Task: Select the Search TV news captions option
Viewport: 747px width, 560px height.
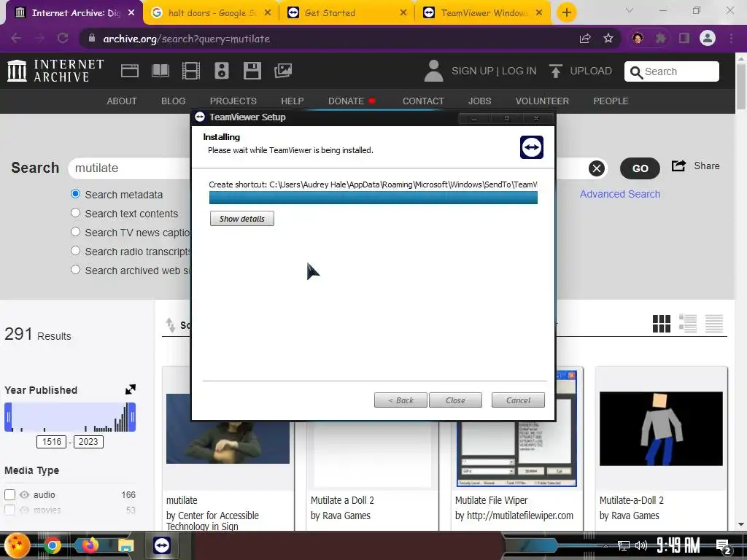Action: (x=75, y=232)
